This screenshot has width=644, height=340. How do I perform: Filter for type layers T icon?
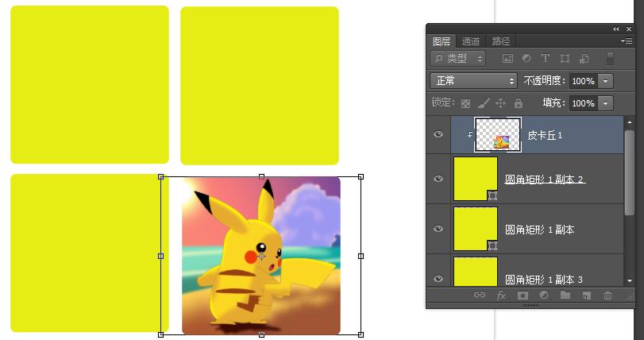point(546,58)
